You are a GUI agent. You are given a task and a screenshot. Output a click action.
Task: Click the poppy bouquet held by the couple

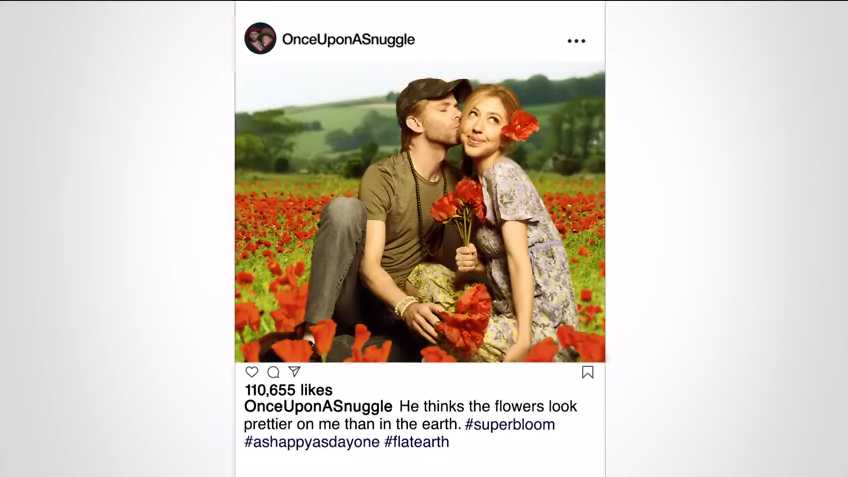[461, 205]
